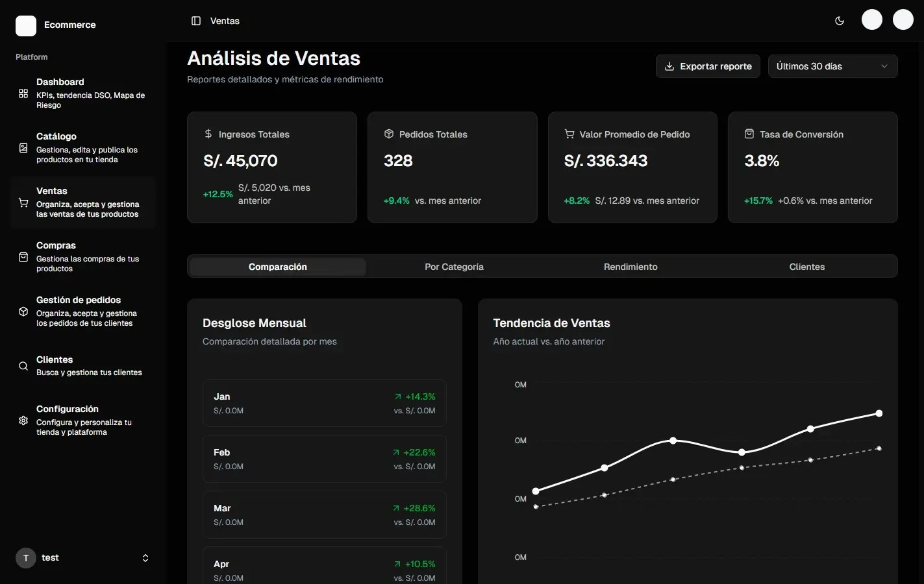Click the dollar icon on Ingresos Totales card
The width and height of the screenshot is (924, 584).
pyautogui.click(x=208, y=134)
